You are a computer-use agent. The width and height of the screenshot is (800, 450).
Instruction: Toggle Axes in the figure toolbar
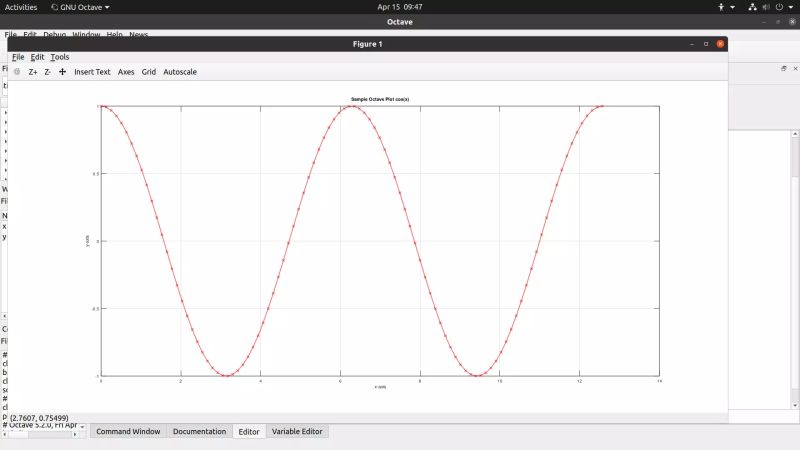[x=126, y=72]
